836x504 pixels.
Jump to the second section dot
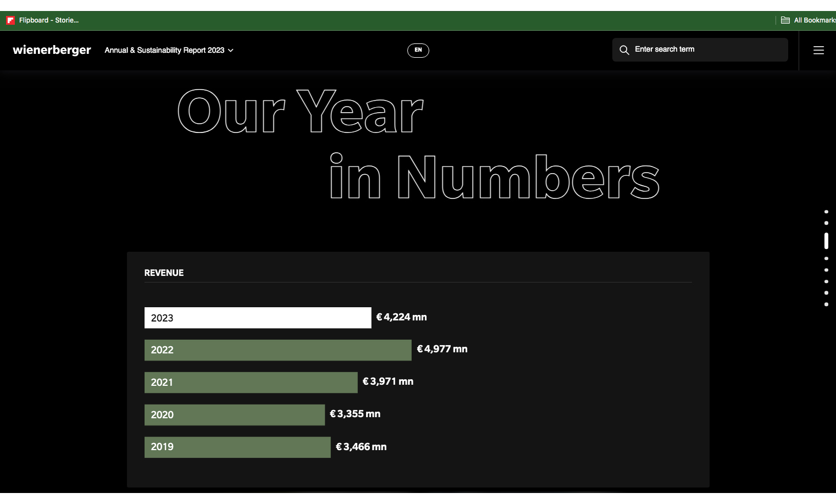[x=826, y=223]
